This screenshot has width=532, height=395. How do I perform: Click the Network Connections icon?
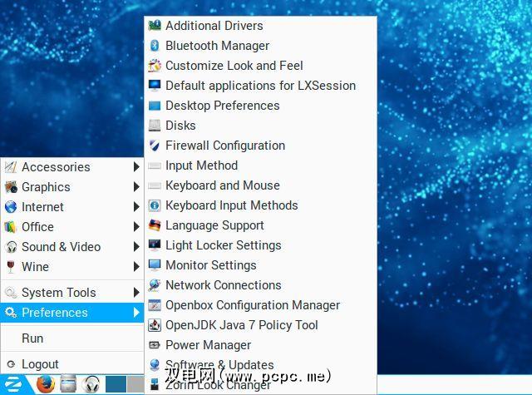tap(155, 285)
